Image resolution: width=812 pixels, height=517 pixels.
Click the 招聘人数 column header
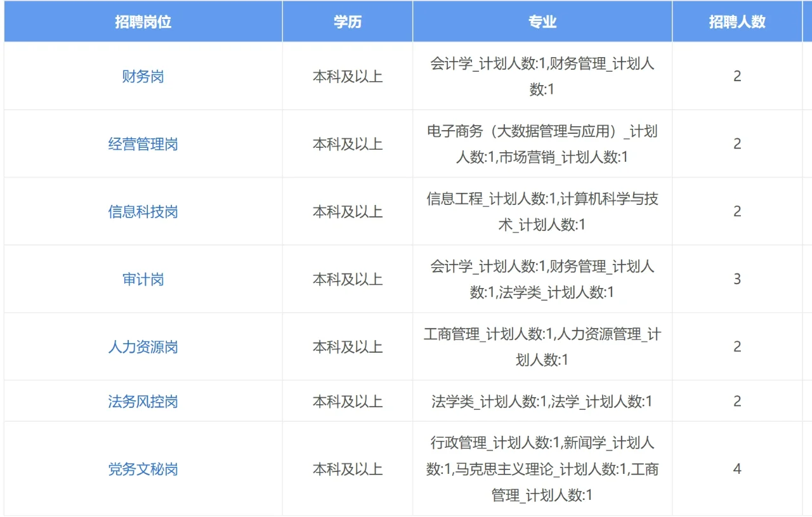(737, 22)
